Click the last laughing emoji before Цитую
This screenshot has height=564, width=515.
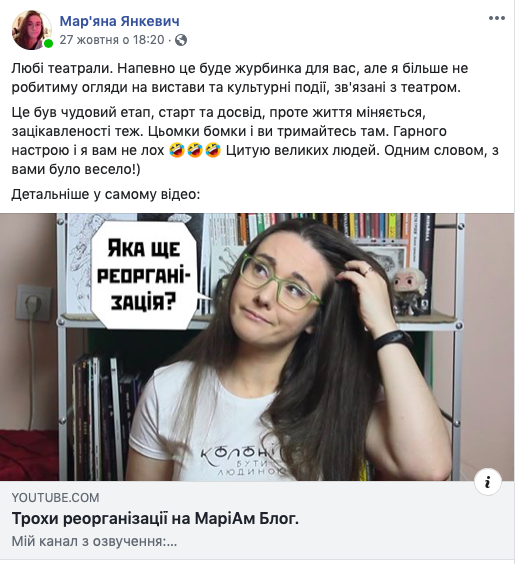click(x=213, y=150)
